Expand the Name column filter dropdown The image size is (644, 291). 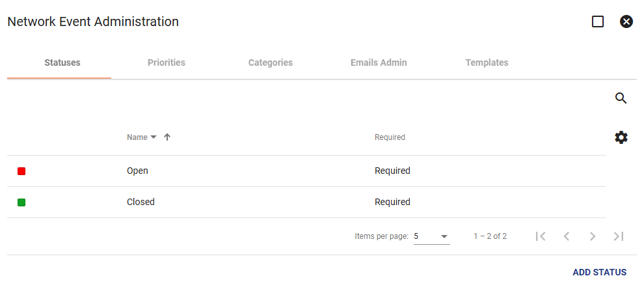154,137
